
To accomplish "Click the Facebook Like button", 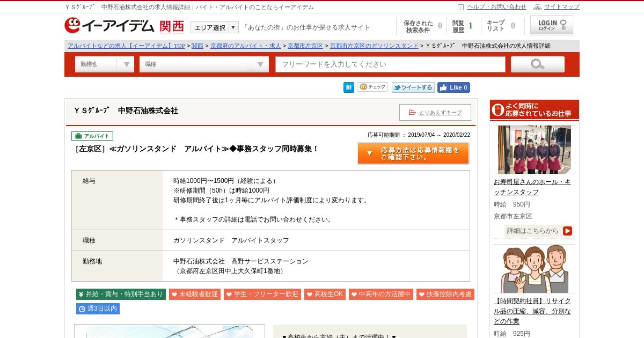I will click(x=453, y=87).
